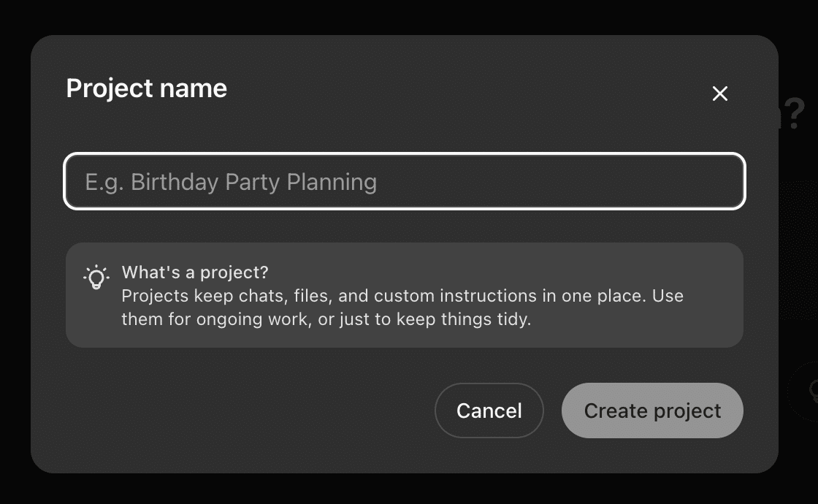Close the Project name dialog with X
Screen dimensions: 818x504
point(720,93)
